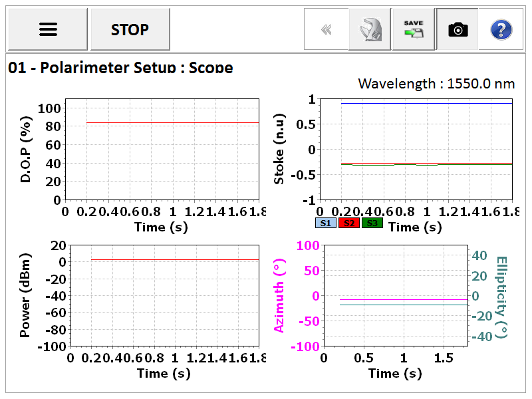Click the Ellipticity axis label
Image resolution: width=532 pixels, height=399 pixels.
click(x=501, y=297)
